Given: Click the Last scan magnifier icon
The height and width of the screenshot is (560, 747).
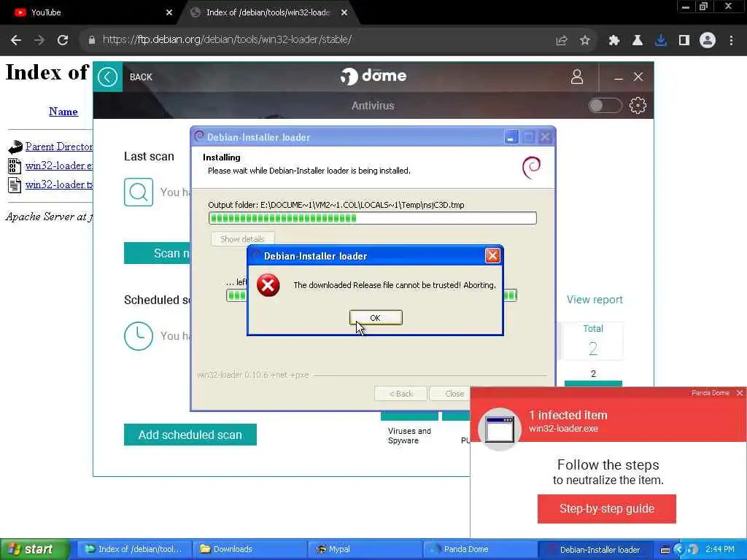Looking at the screenshot, I should coord(139,192).
